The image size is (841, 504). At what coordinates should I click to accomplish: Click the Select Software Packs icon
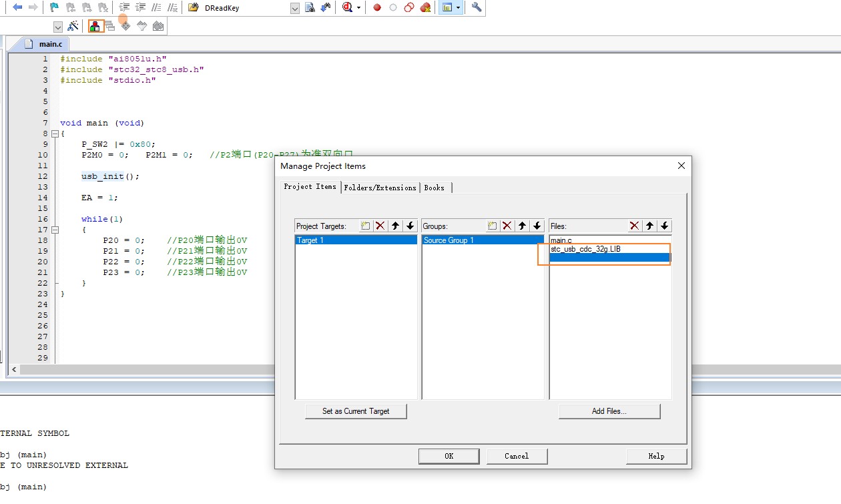(x=142, y=26)
